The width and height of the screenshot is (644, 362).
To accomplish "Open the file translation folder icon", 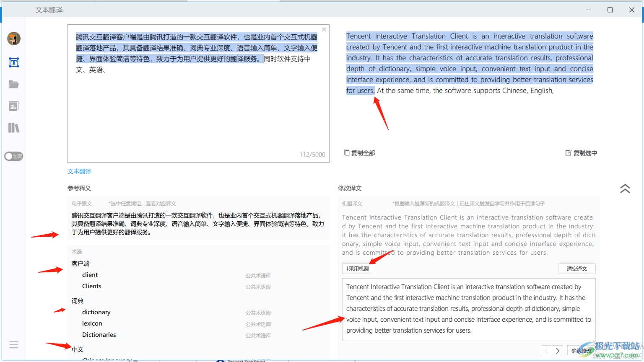I will click(14, 84).
